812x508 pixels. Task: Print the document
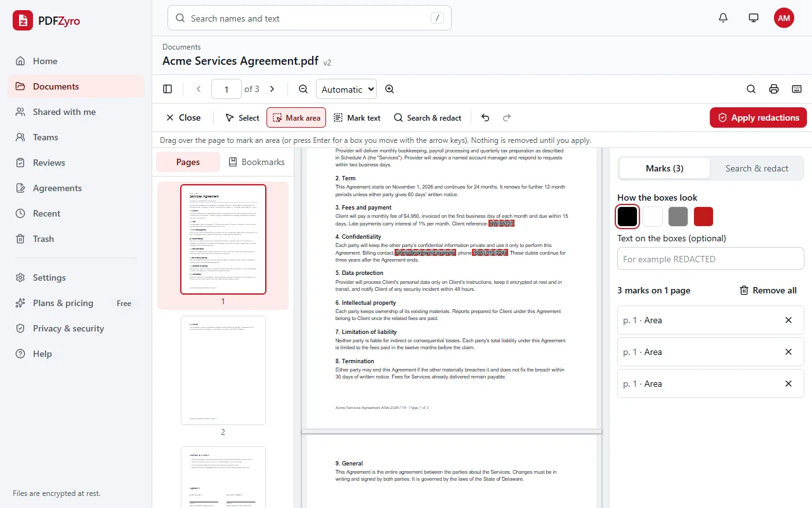(x=774, y=89)
